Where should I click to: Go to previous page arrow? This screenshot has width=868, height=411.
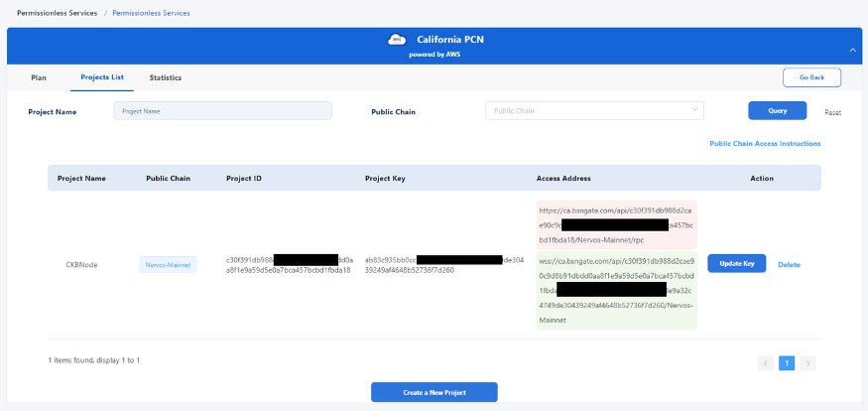(766, 362)
